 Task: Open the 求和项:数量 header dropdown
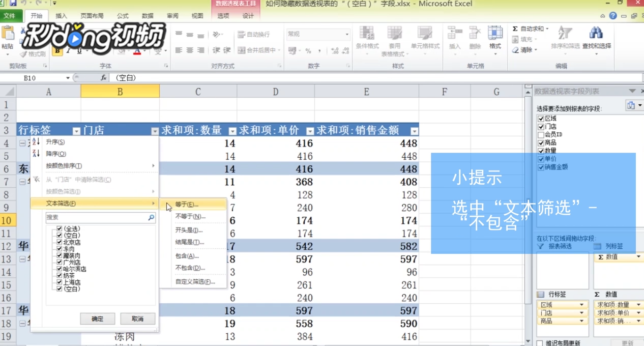point(232,131)
